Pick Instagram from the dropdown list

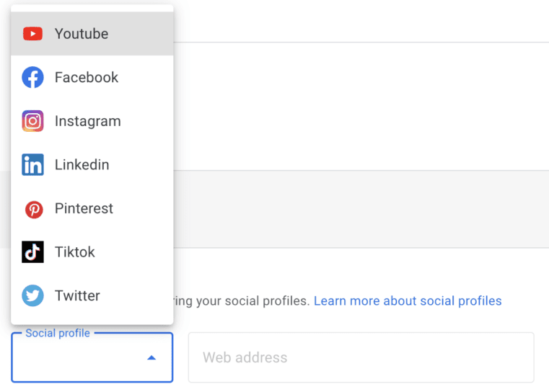coord(87,121)
